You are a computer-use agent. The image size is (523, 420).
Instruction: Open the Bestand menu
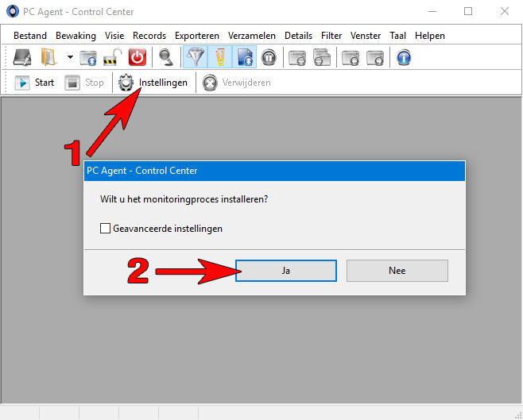(x=30, y=35)
